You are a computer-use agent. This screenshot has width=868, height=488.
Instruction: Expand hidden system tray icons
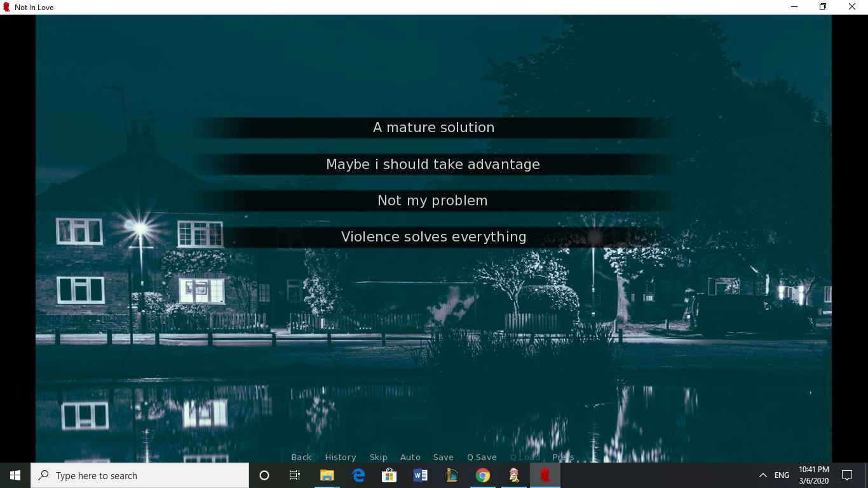click(763, 475)
